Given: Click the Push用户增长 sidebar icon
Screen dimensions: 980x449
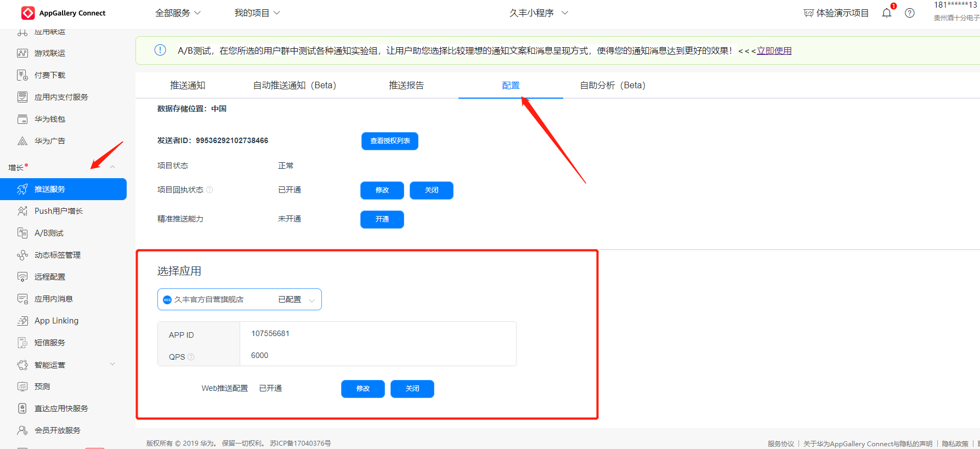Looking at the screenshot, I should coord(22,211).
